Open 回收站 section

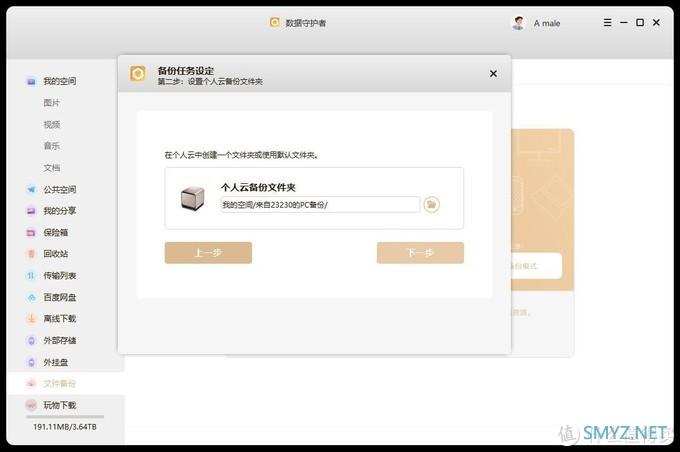click(x=56, y=254)
